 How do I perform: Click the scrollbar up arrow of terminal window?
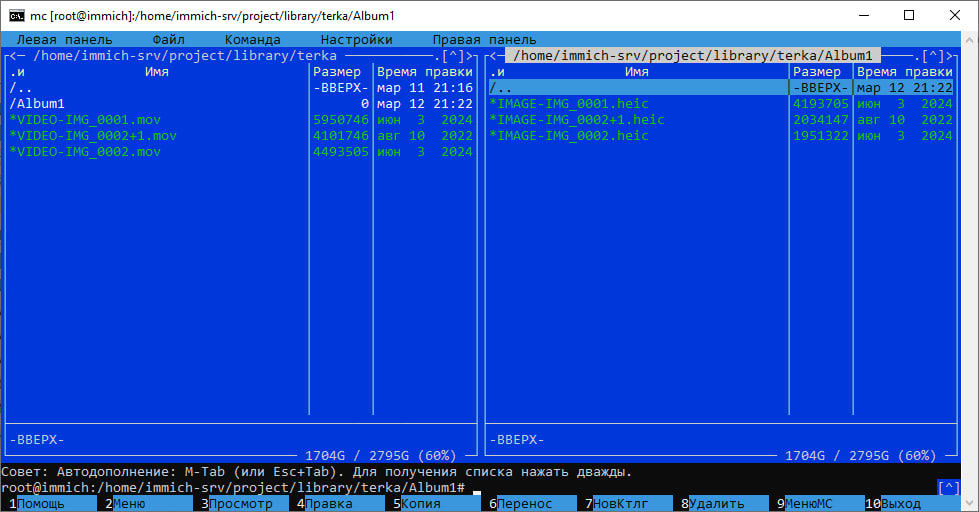970,39
